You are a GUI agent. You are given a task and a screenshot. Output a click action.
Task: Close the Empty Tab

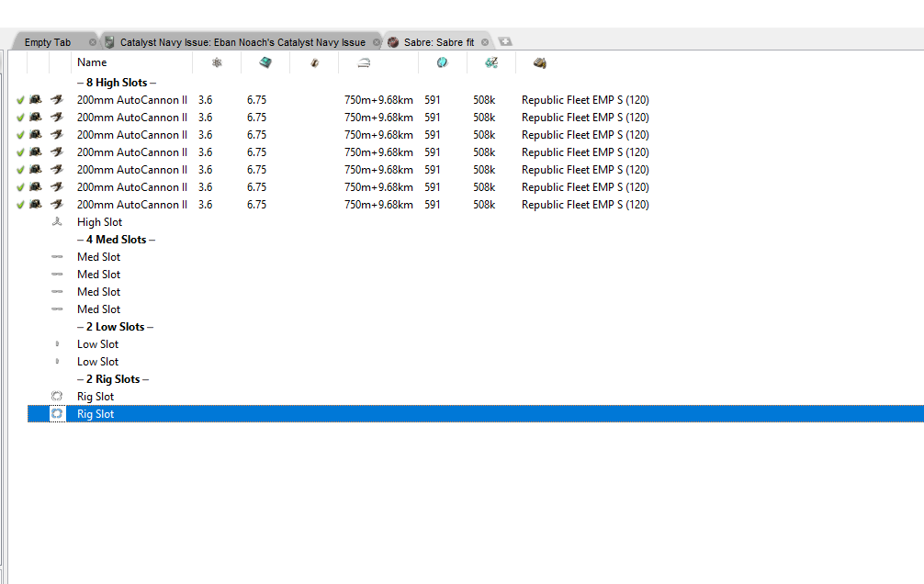[93, 42]
